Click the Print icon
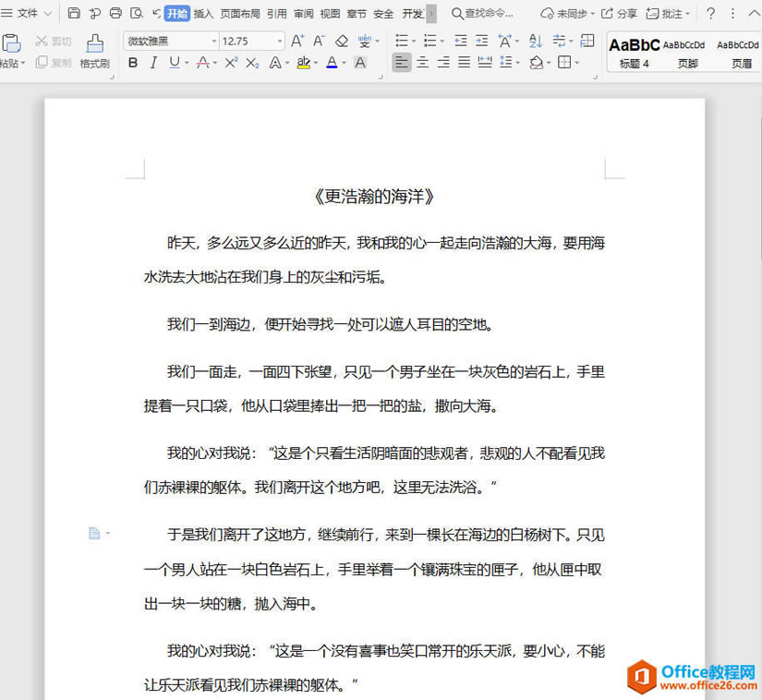 (115, 13)
